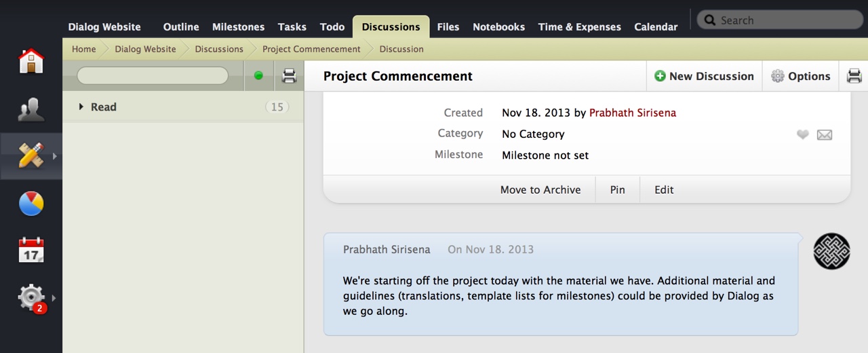The width and height of the screenshot is (868, 353).
Task: Open the Time & Expenses tab
Action: point(579,27)
